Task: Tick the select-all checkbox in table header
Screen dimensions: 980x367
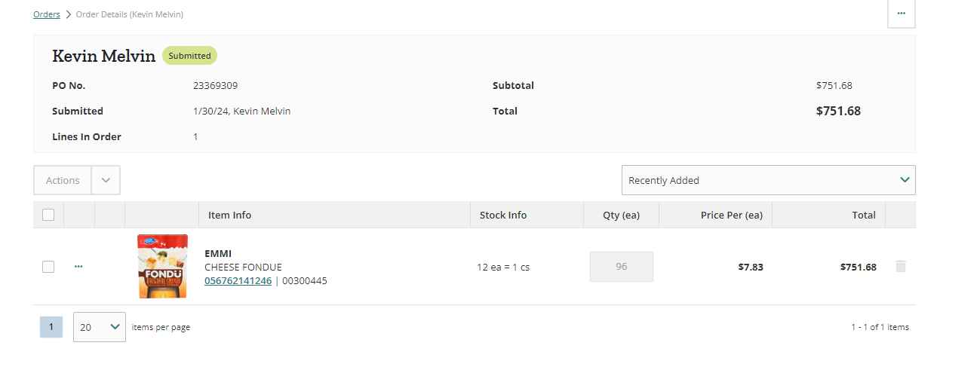Action: coord(48,215)
